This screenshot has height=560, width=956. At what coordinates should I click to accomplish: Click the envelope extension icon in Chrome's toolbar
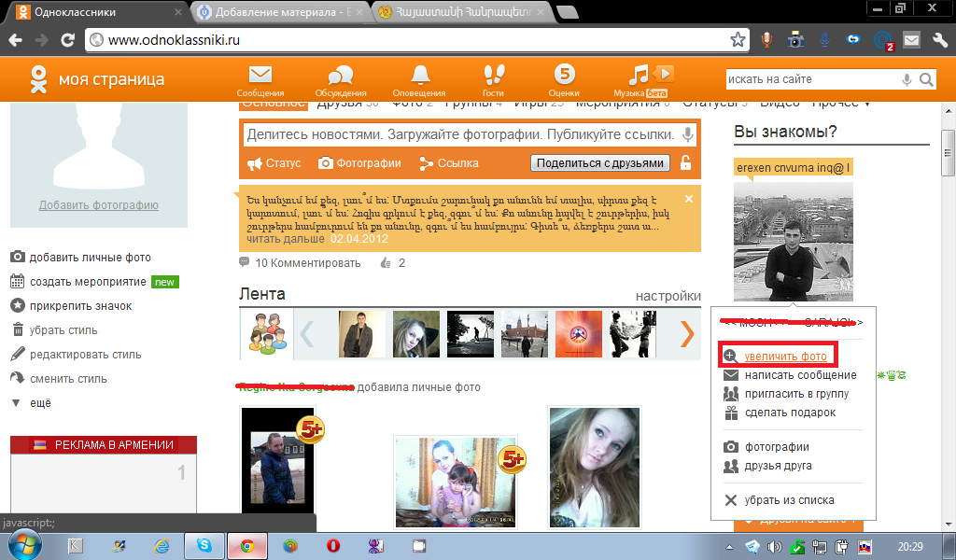[911, 40]
